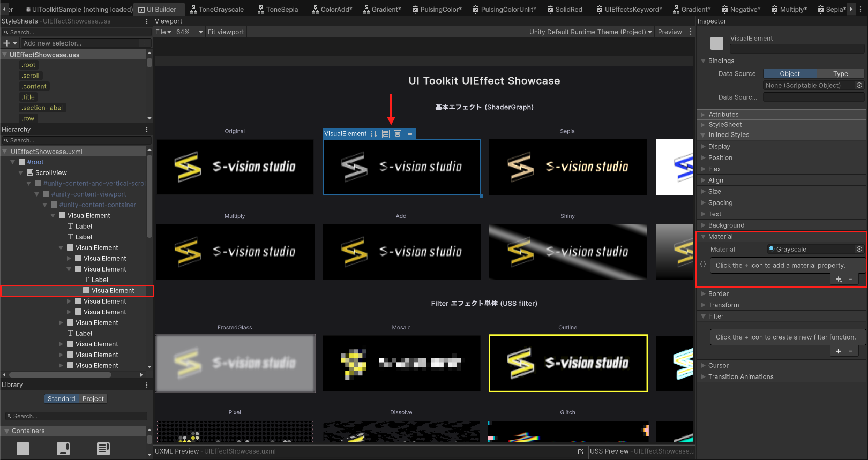Click the Fit viewport button

226,32
